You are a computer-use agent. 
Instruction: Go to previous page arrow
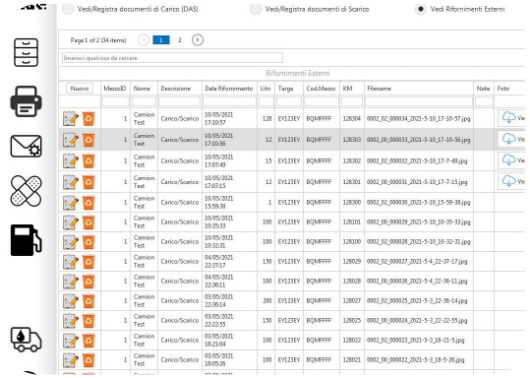[143, 40]
